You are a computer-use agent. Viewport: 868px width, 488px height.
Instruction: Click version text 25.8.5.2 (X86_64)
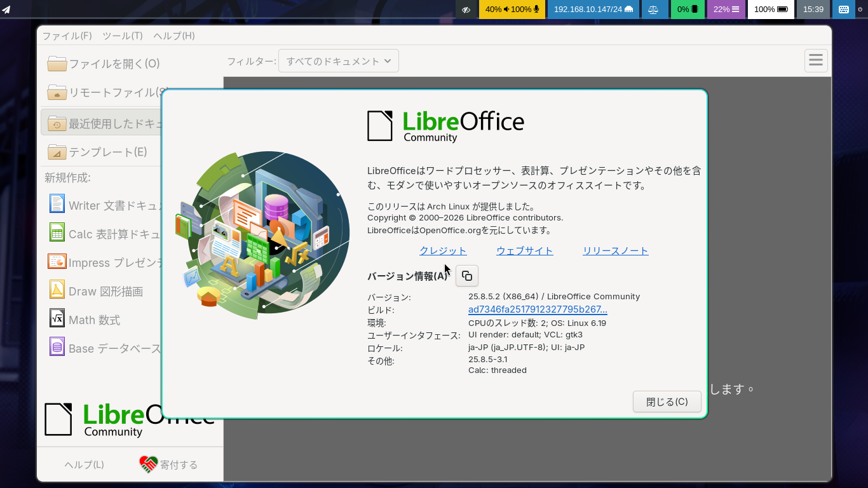pyautogui.click(x=503, y=296)
